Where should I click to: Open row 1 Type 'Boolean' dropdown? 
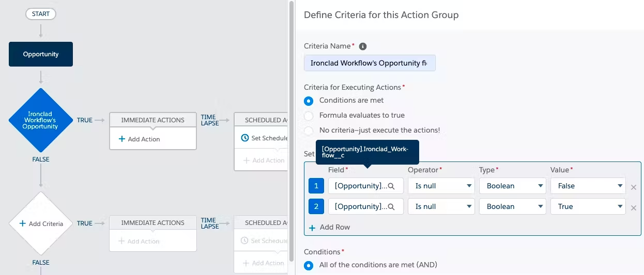[x=513, y=186]
